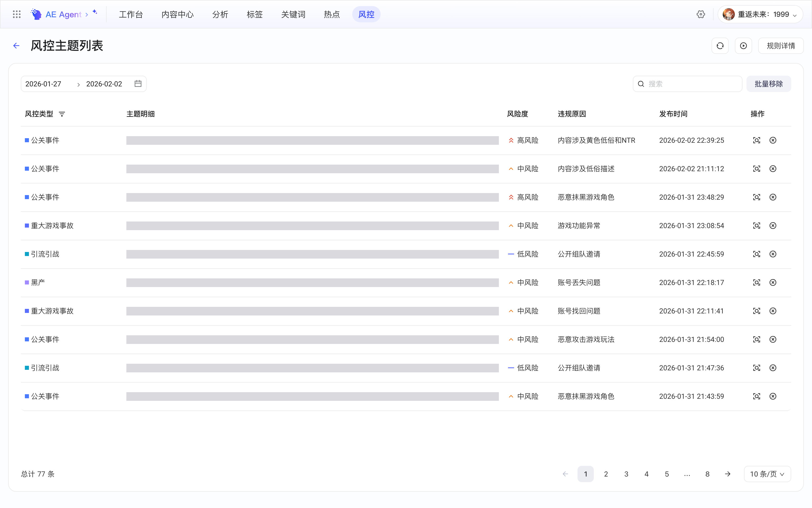Jump to page 8
This screenshot has width=812, height=508.
pyautogui.click(x=707, y=474)
